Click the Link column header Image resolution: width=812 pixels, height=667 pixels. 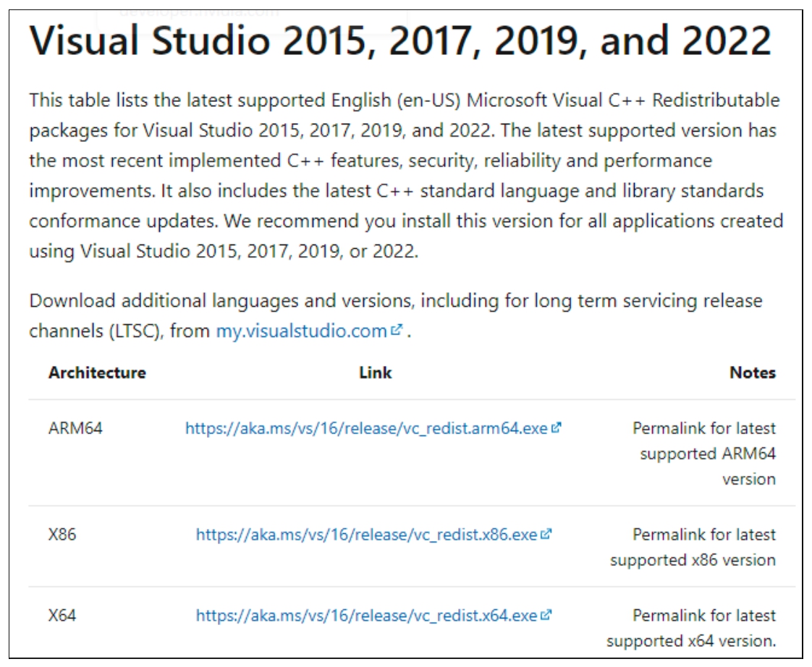coord(375,373)
